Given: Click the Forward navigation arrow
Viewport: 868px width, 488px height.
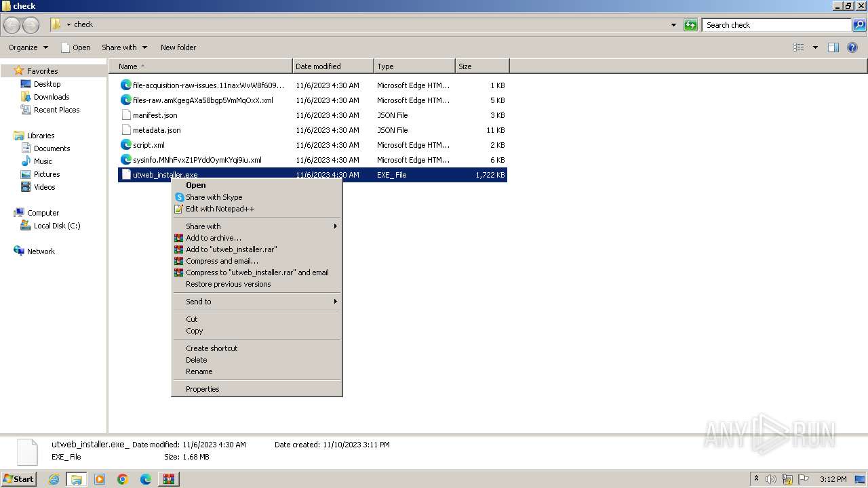Looking at the screenshot, I should (31, 25).
